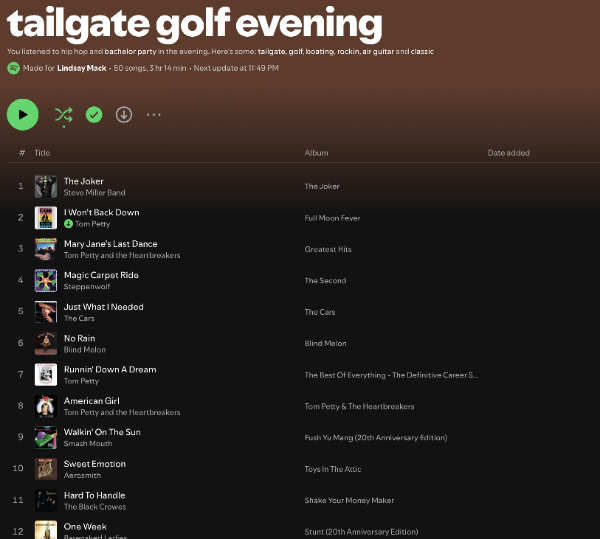Open the Aerosmith artist link
This screenshot has width=600, height=539.
point(83,475)
